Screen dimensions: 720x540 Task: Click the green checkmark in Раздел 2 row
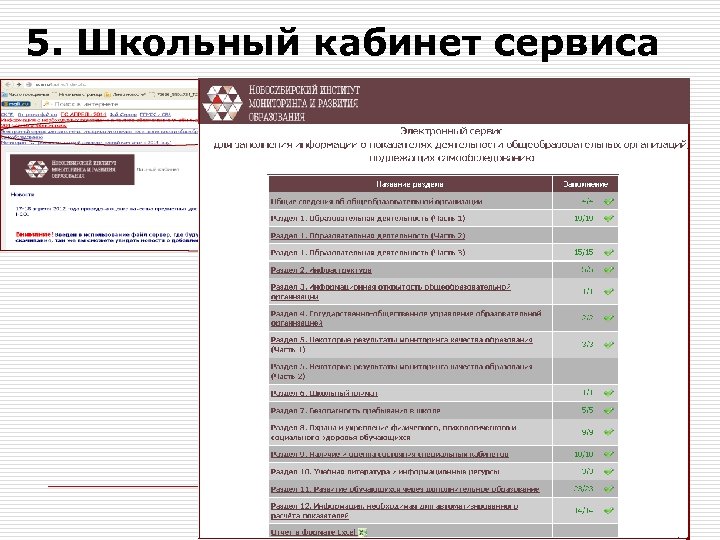608,270
